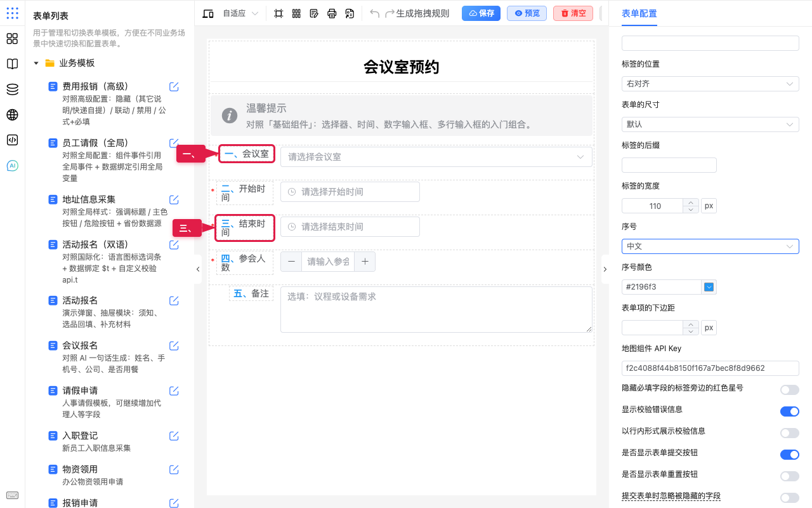Select the 物资领用 template in the list
The width and height of the screenshot is (812, 508).
click(80, 469)
